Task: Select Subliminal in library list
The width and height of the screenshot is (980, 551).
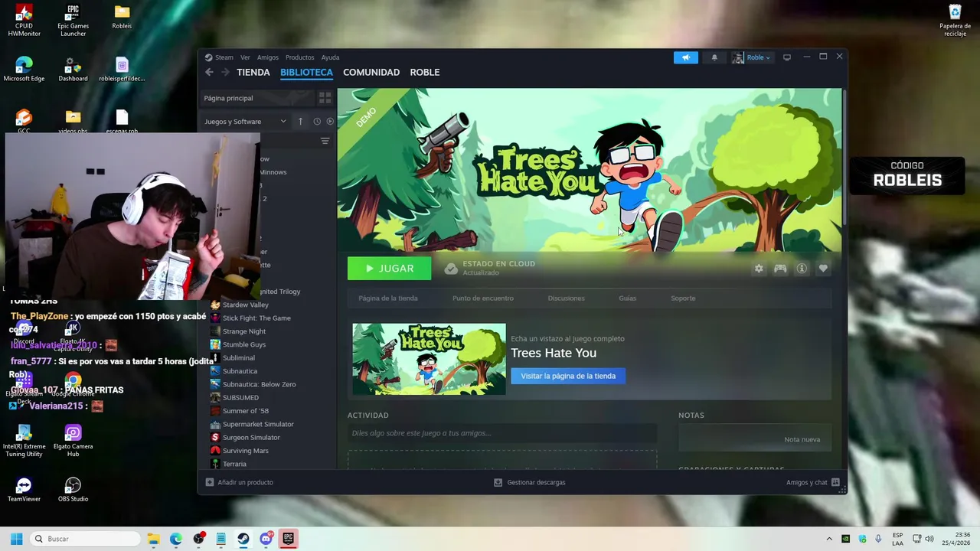Action: click(239, 357)
